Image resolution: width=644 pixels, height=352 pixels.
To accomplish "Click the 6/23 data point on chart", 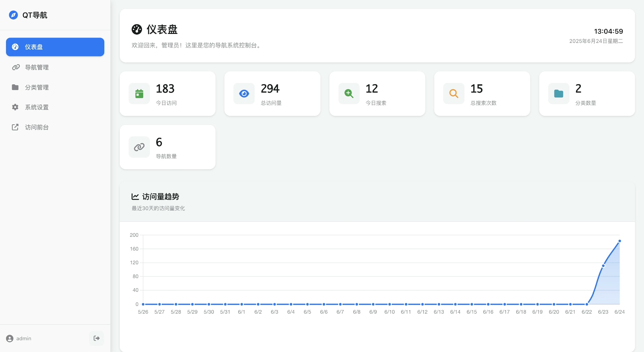I will 603,266.
